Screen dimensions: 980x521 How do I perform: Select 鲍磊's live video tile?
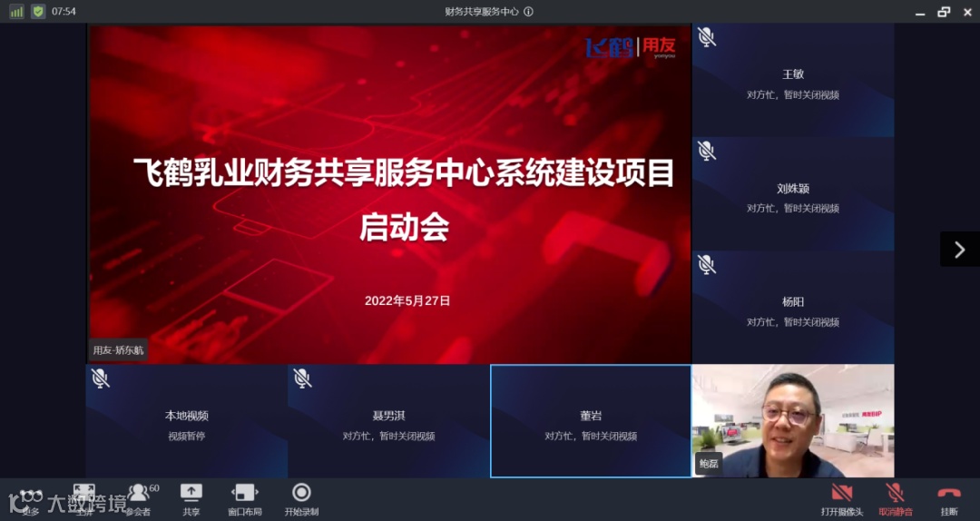(792, 421)
